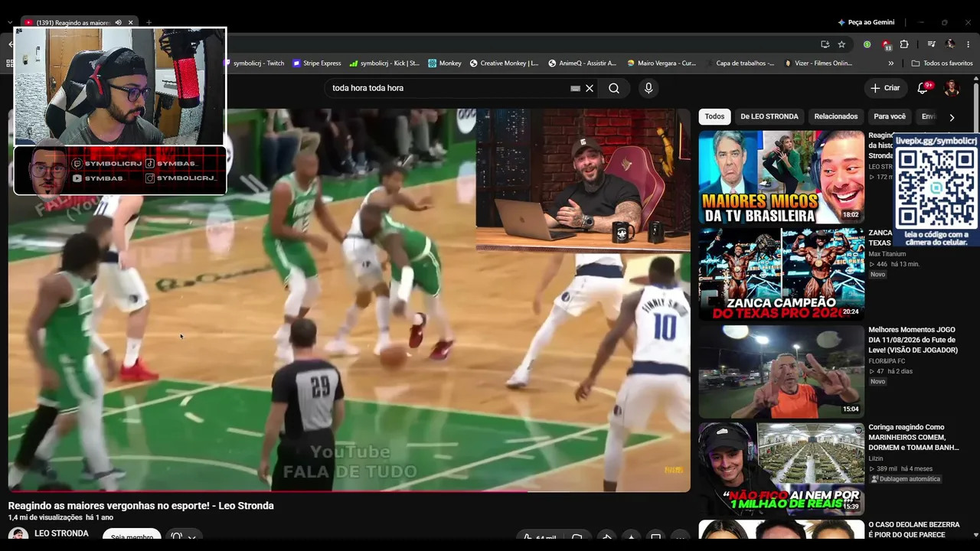The width and height of the screenshot is (980, 551).
Task: Open the Fute de Leve video thumbnail
Action: 781,371
